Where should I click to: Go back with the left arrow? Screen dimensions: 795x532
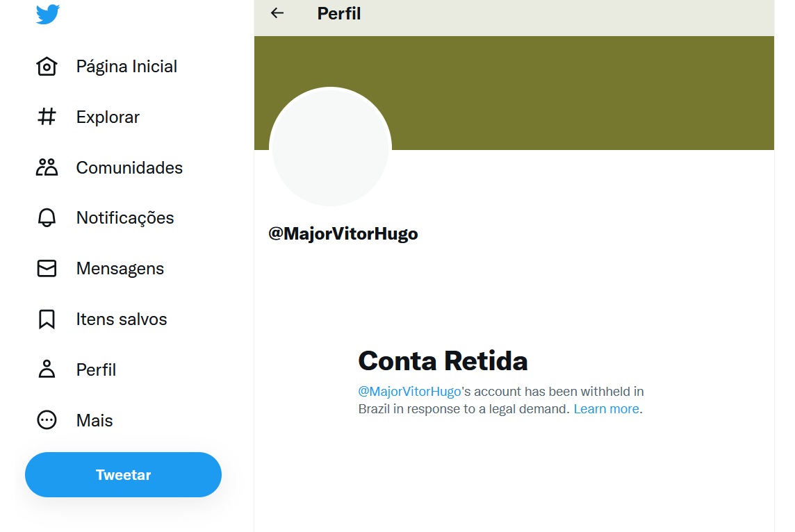tap(277, 13)
